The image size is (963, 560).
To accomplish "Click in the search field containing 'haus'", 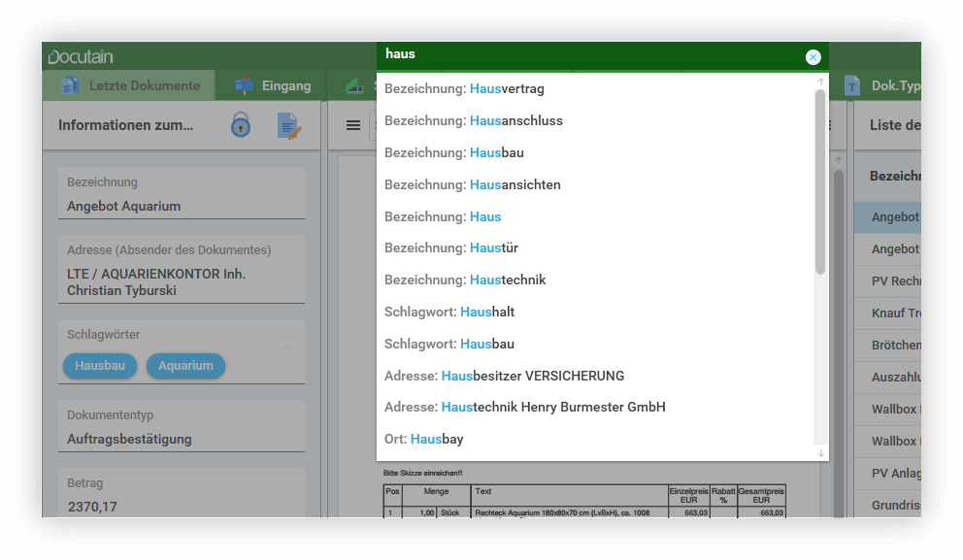I will [x=582, y=55].
